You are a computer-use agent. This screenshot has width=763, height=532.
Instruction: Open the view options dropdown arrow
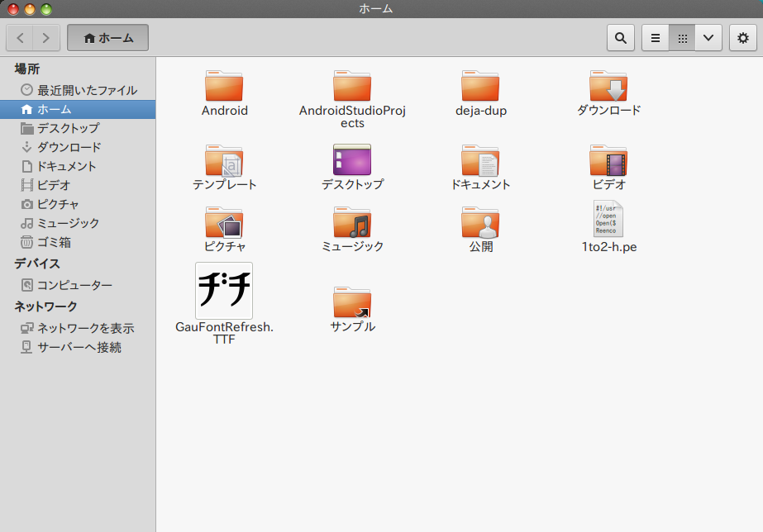[x=708, y=37]
